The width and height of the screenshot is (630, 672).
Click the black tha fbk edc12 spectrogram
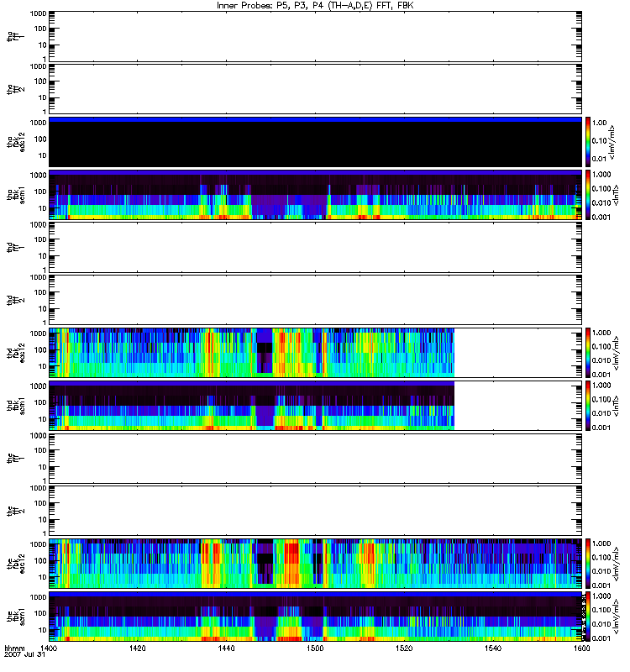315,142
